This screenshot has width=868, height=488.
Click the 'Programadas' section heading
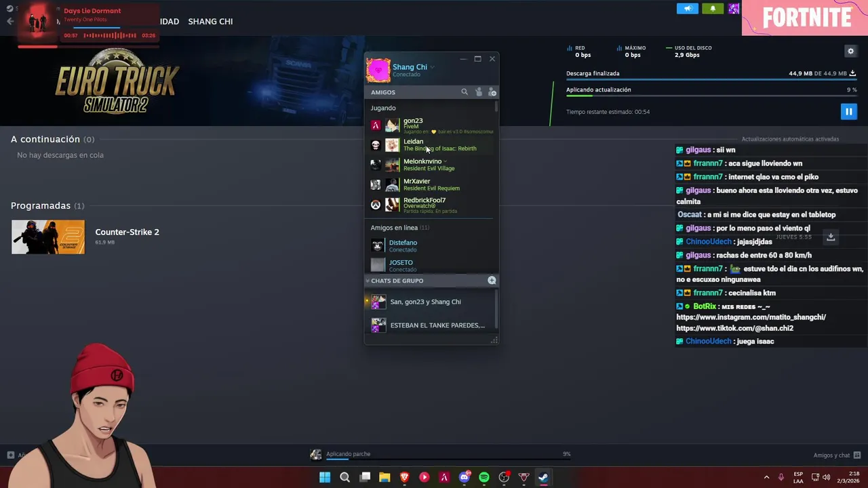tap(41, 205)
